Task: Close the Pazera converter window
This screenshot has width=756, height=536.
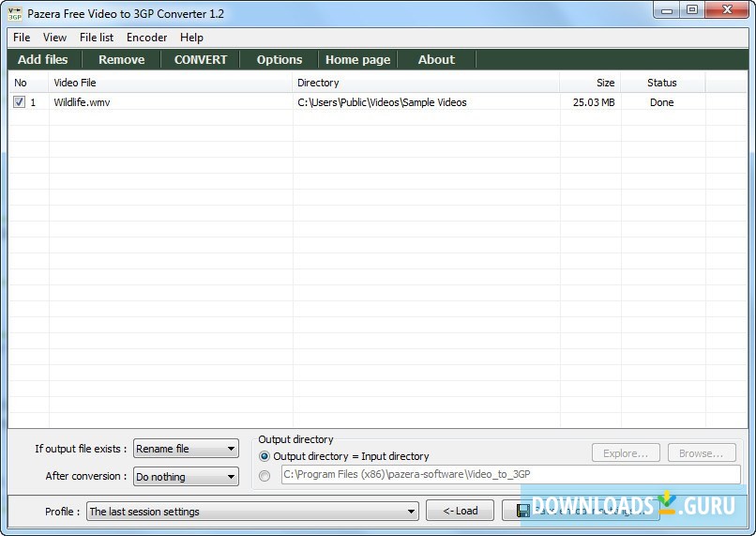Action: [727, 10]
